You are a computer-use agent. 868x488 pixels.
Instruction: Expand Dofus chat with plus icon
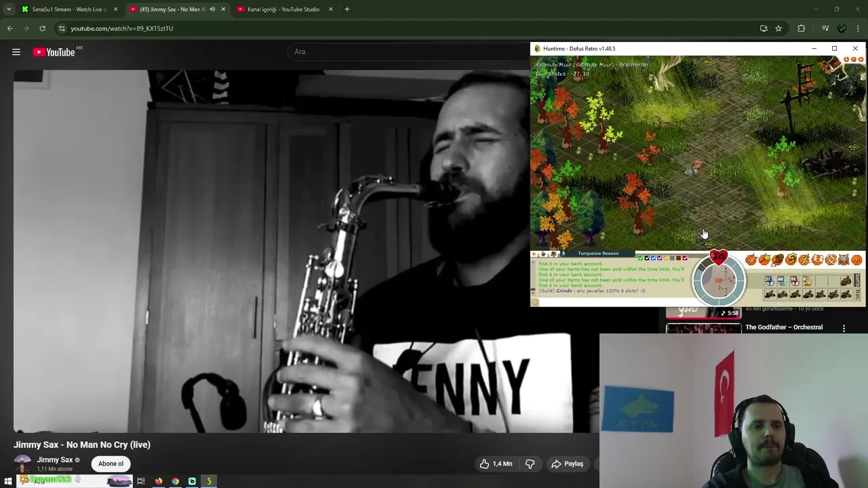click(x=534, y=253)
